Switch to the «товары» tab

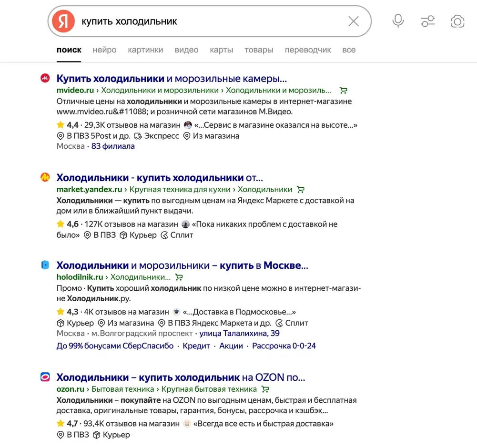click(259, 50)
